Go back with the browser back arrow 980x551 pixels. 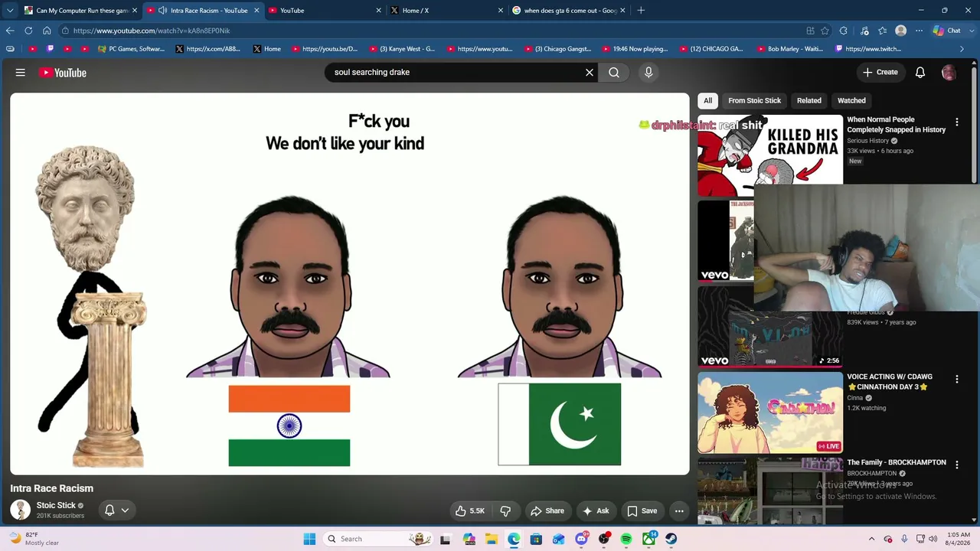point(10,31)
